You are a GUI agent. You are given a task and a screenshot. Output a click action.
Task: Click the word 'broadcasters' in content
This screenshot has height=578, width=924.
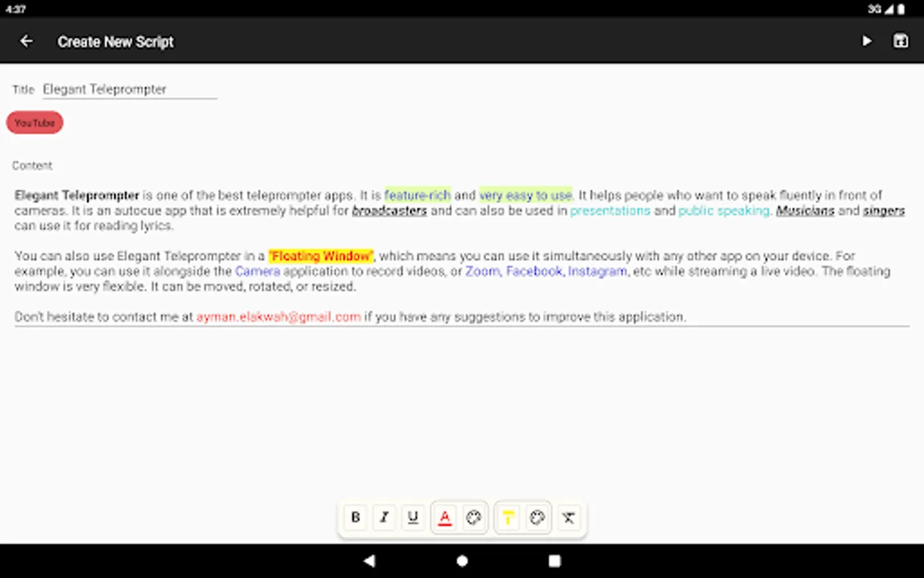tap(389, 211)
